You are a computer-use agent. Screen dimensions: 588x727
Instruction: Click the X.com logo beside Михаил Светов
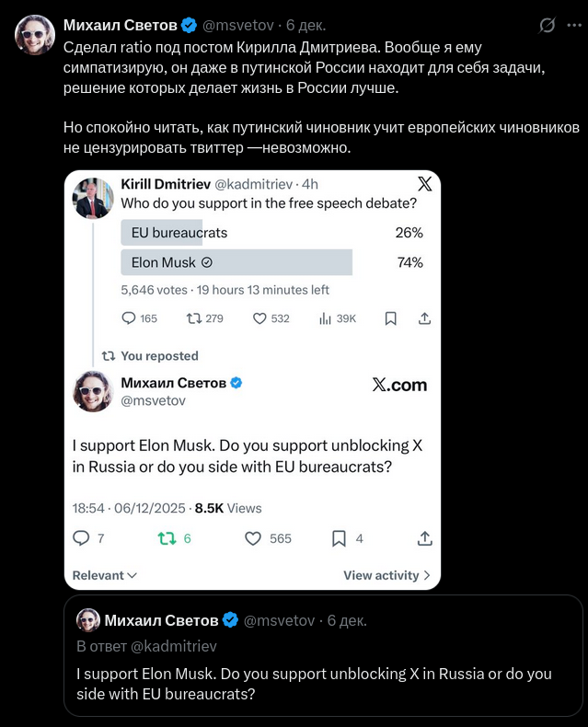399,385
